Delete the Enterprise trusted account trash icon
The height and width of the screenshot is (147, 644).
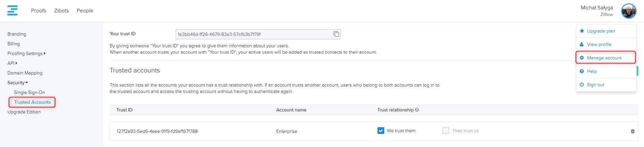click(633, 131)
